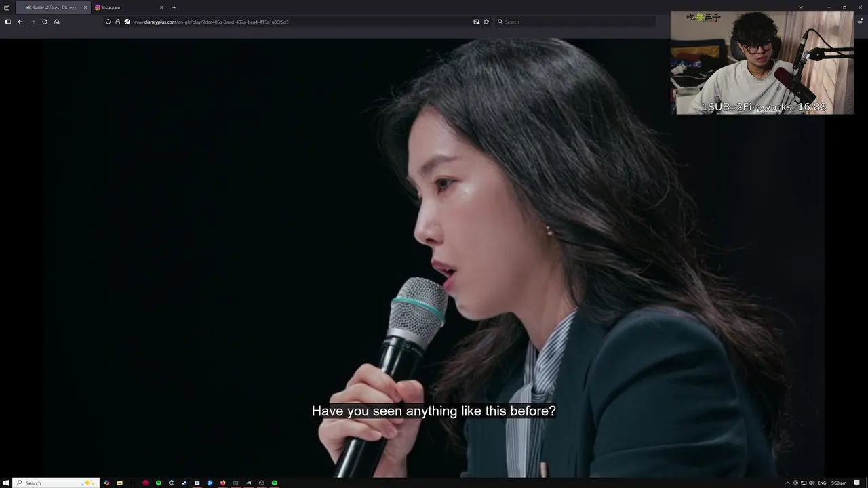Click the browser Search box
This screenshot has height=488, width=868.
click(575, 22)
